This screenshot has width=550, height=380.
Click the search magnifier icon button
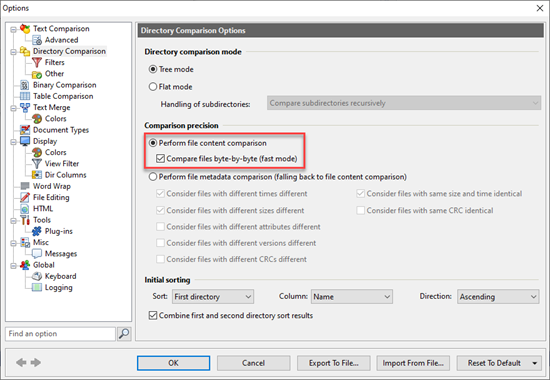[x=124, y=334]
